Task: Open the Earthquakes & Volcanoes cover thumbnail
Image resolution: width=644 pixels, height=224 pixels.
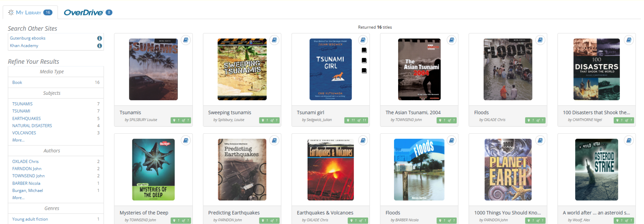Action: coord(330,170)
